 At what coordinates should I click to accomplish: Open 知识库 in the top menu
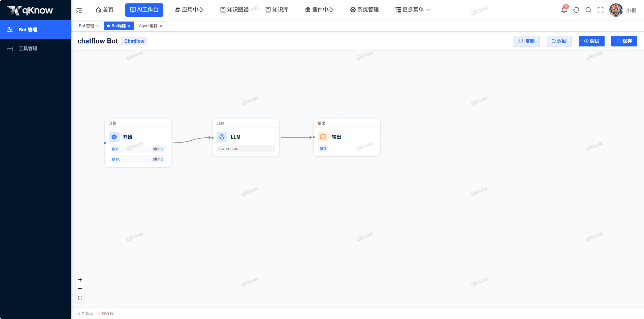(x=277, y=10)
